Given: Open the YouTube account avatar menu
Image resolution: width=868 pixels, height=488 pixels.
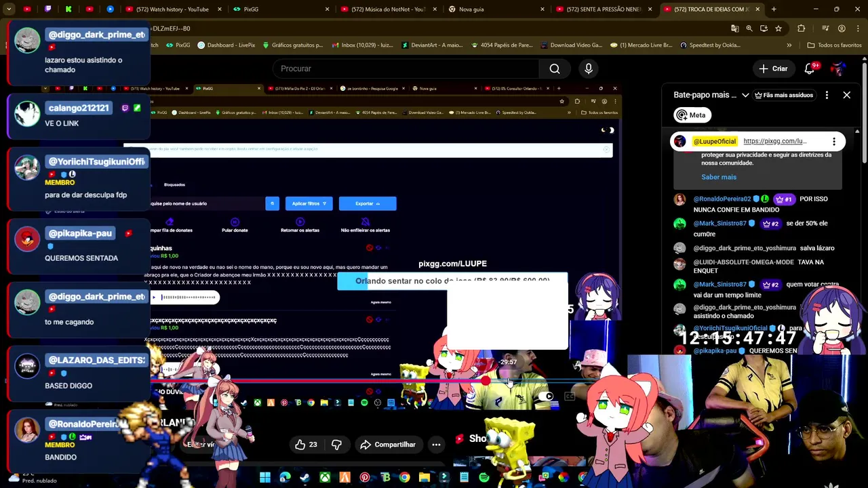Looking at the screenshot, I should (838, 68).
